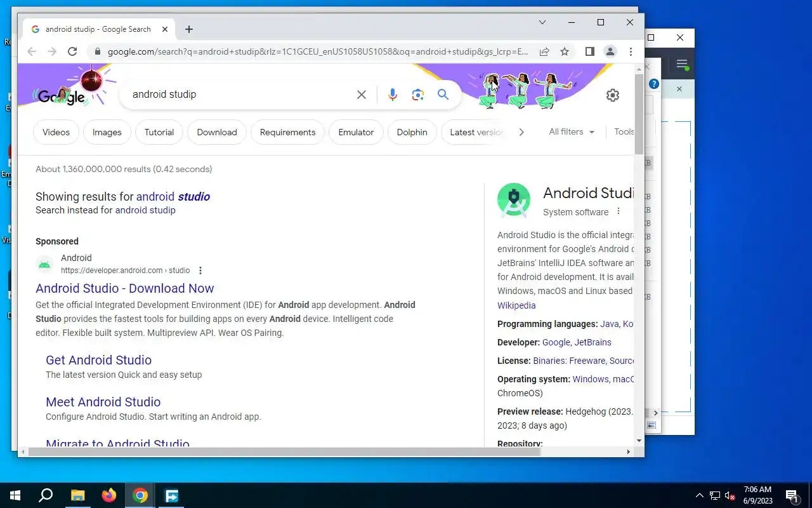
Task: Open hamburger menu in background window
Action: pos(682,63)
